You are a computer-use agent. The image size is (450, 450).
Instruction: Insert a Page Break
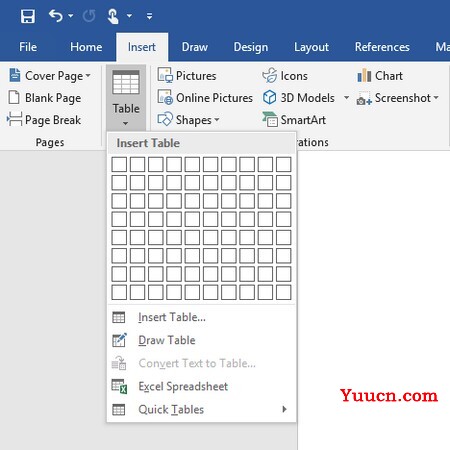[x=44, y=120]
